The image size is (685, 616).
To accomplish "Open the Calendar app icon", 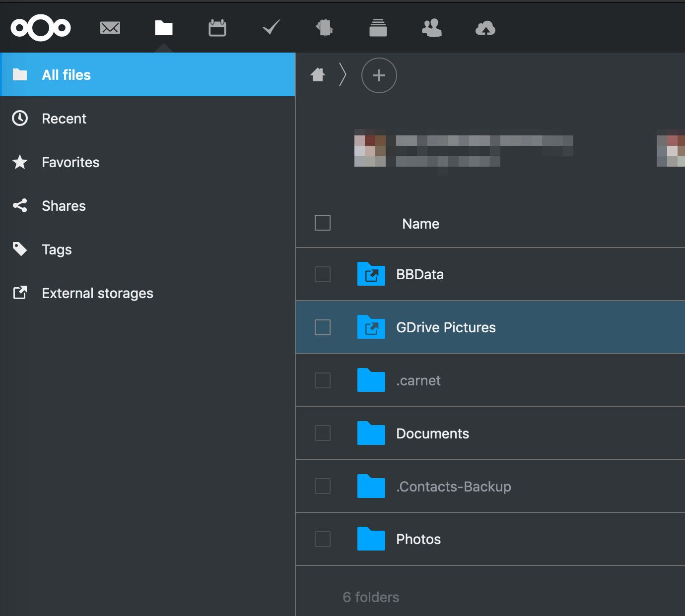I will click(217, 28).
